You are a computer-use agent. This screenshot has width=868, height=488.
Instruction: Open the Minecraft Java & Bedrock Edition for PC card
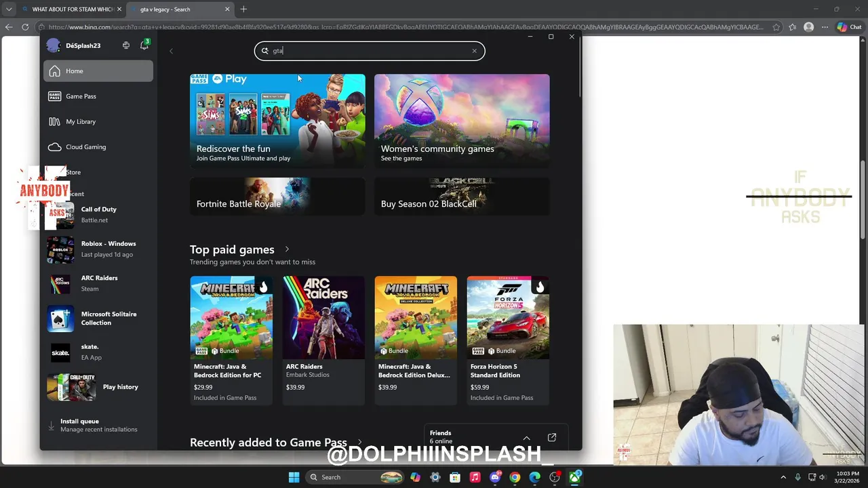click(231, 340)
